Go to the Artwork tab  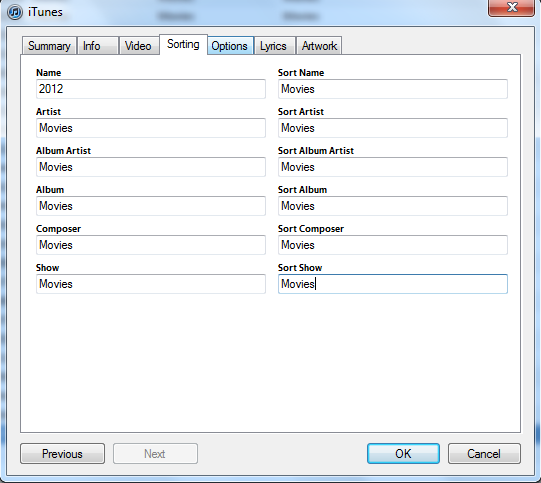319,46
